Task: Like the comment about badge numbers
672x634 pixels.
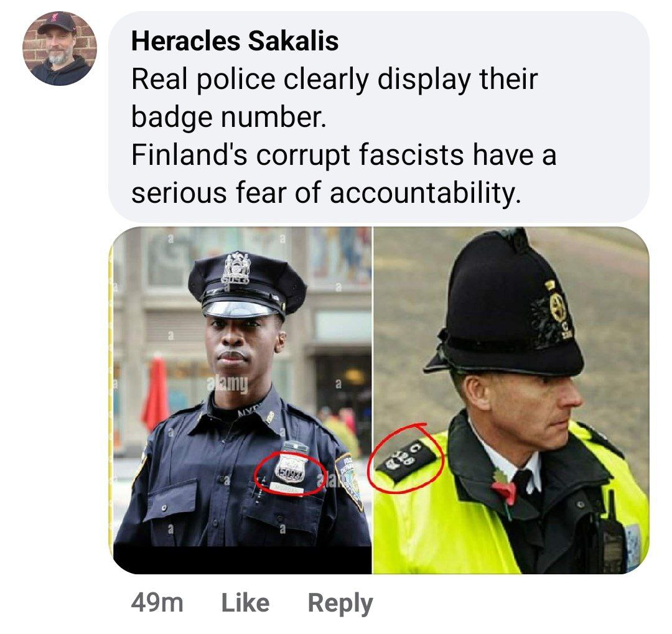Action: [245, 603]
